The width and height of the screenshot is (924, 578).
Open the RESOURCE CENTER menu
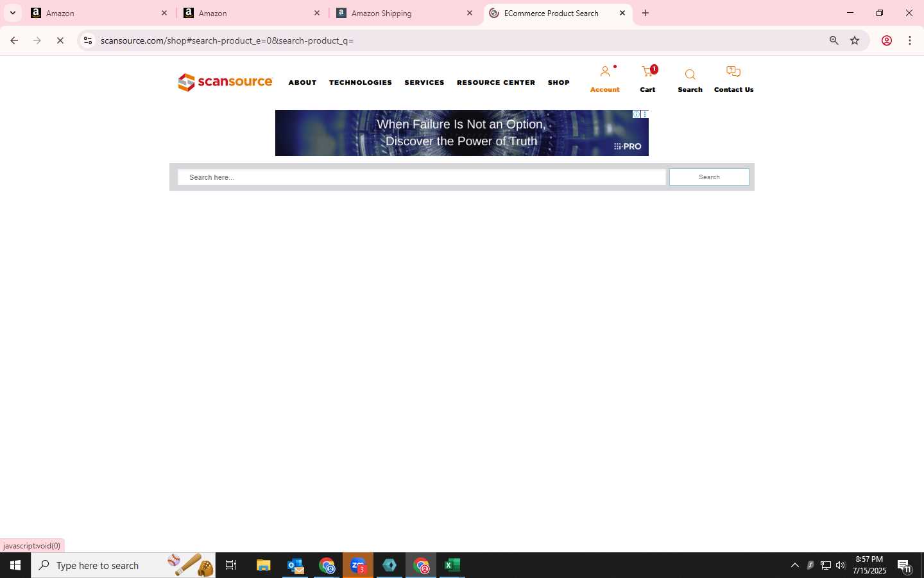[x=496, y=82]
